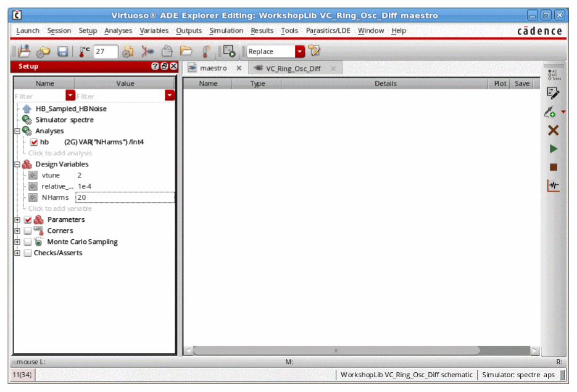Open the folder-with-gear settings toolbar icon
The width and height of the screenshot is (577, 392).
(x=43, y=52)
